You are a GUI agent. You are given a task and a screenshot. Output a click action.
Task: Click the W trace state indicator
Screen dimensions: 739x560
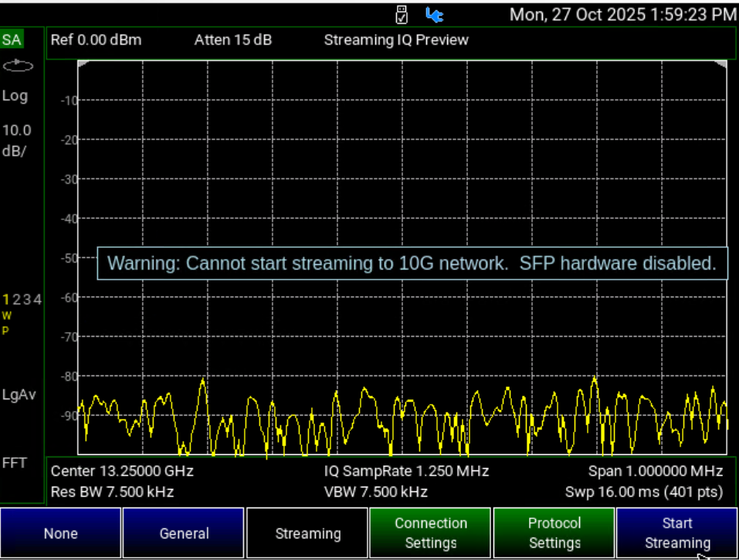(x=7, y=316)
